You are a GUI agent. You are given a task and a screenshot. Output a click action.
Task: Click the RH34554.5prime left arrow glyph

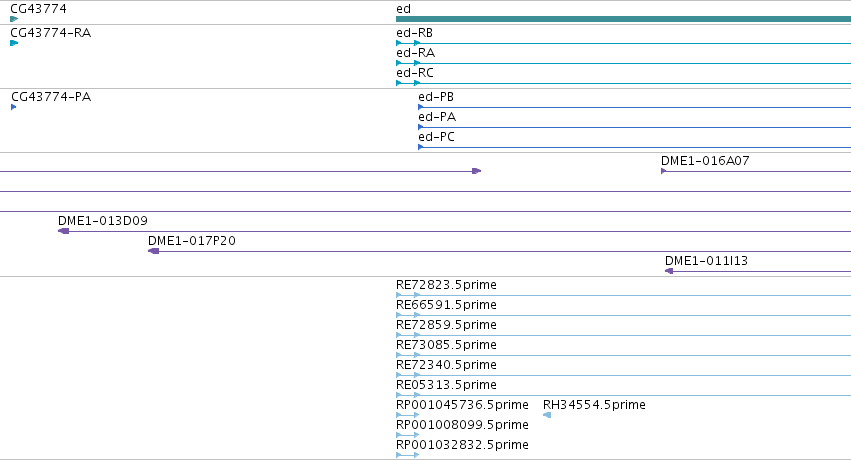pyautogui.click(x=547, y=415)
